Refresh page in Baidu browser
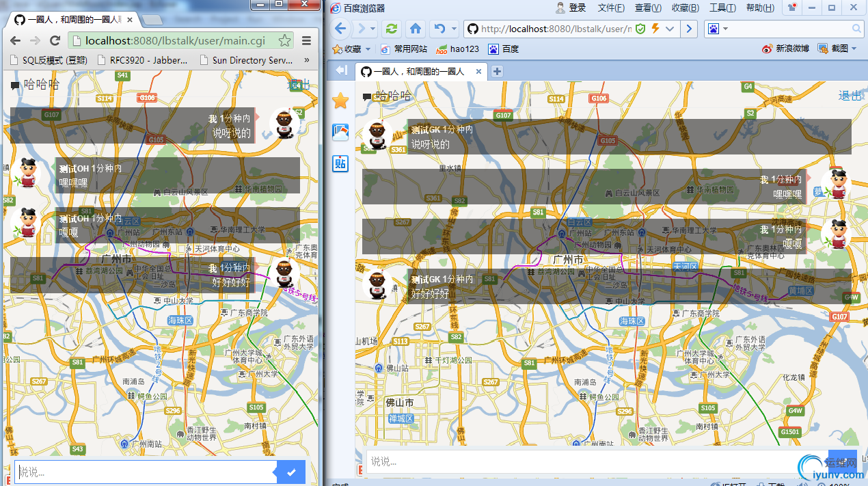The width and height of the screenshot is (868, 486). click(x=392, y=29)
